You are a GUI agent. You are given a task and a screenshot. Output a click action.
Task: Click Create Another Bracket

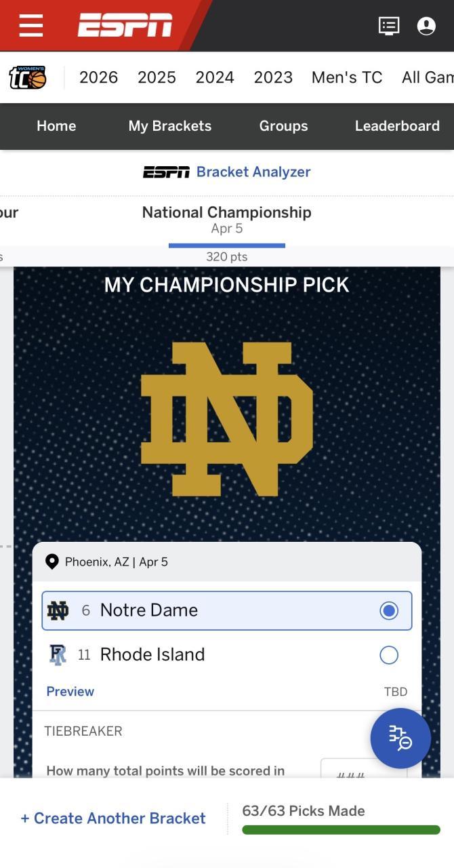click(113, 818)
